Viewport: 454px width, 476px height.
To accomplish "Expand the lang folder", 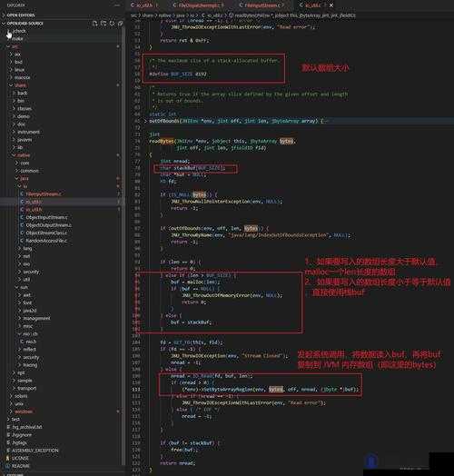I will coord(25,248).
